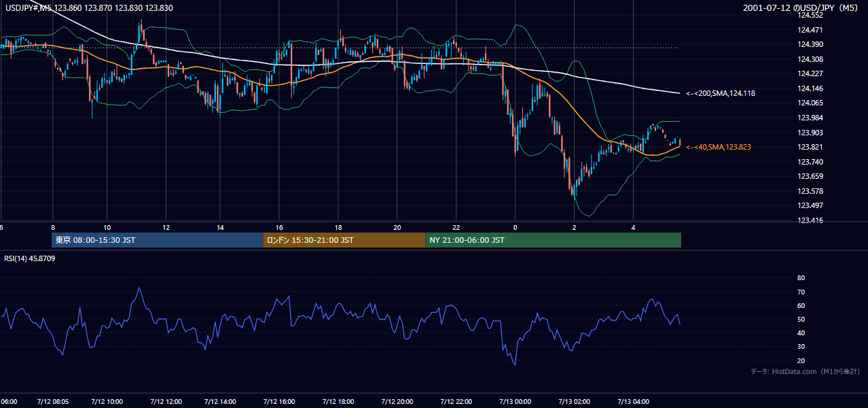Image resolution: width=868 pixels, height=408 pixels.
Task: Click the chart date title 2001-07-12 USD/JPY (M5)
Action: pos(801,8)
